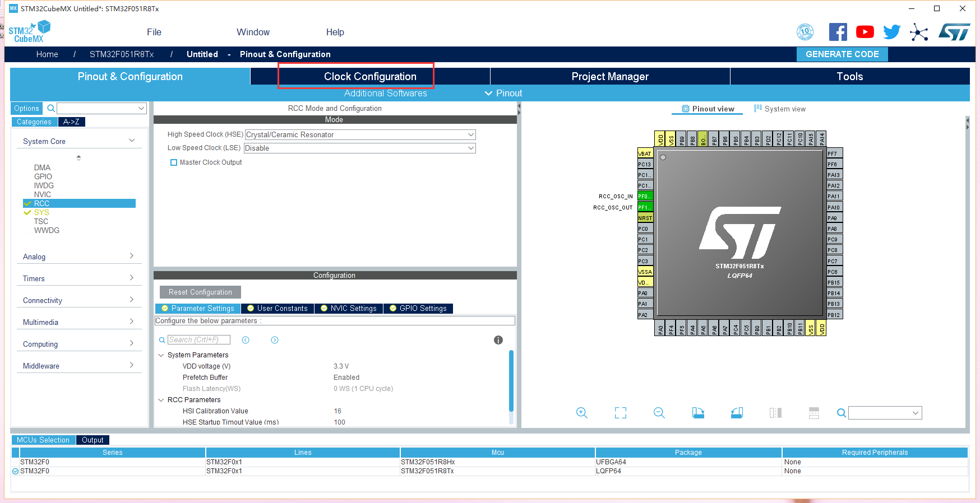980x503 pixels.
Task: Switch to the A->Z sorting tab
Action: point(71,122)
